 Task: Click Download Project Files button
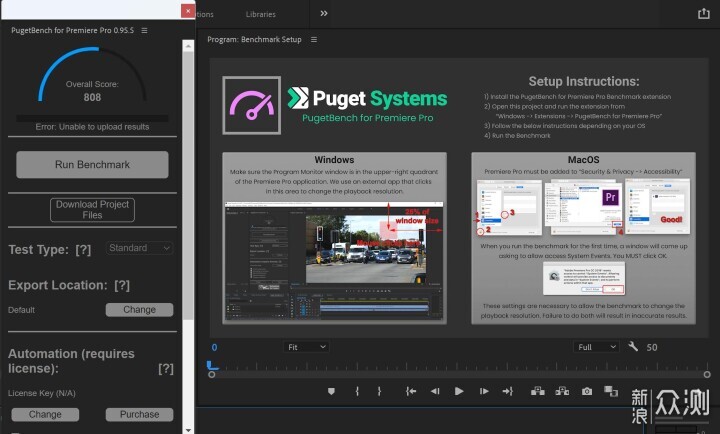tap(92, 209)
